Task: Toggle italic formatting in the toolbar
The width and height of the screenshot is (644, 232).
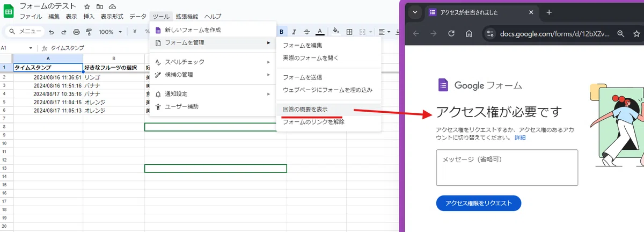Action: (294, 32)
